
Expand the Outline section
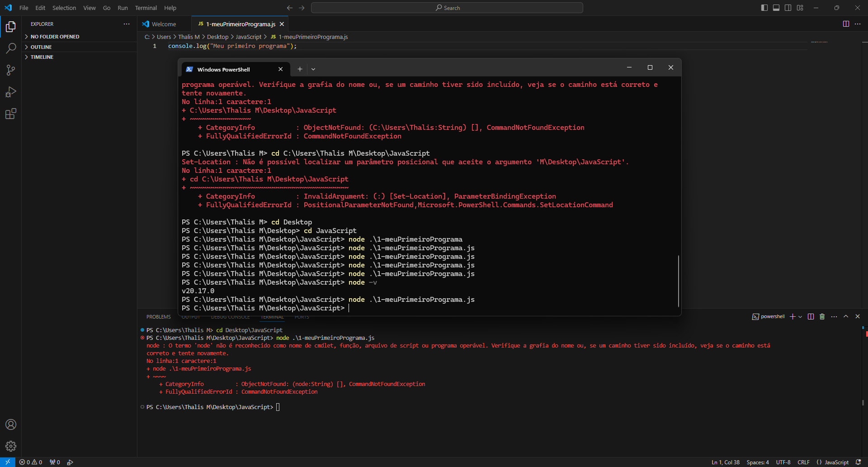80,47
